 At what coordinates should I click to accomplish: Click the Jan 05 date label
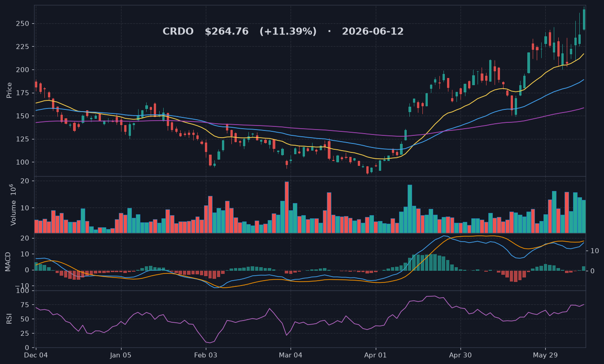121,355
